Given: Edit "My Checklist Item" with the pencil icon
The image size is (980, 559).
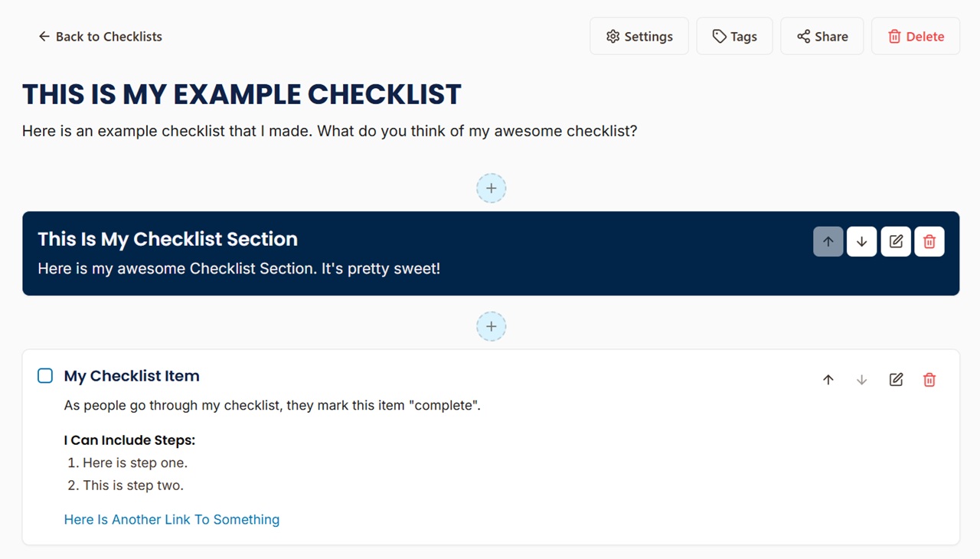Looking at the screenshot, I should coord(895,379).
